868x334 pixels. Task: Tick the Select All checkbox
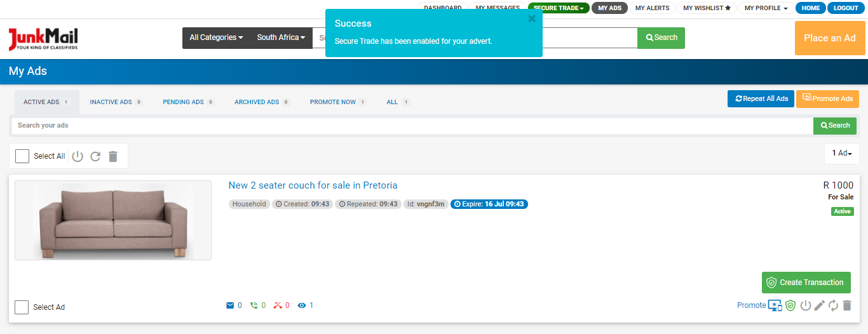[22, 156]
